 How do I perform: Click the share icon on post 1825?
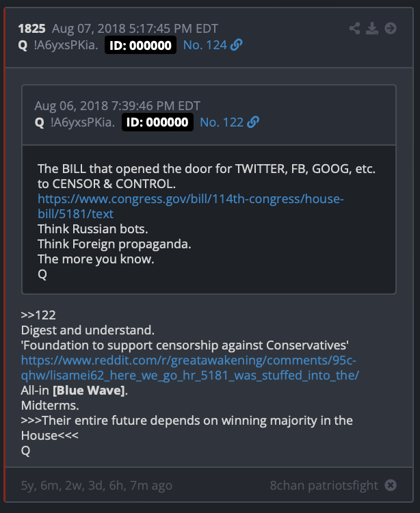354,29
